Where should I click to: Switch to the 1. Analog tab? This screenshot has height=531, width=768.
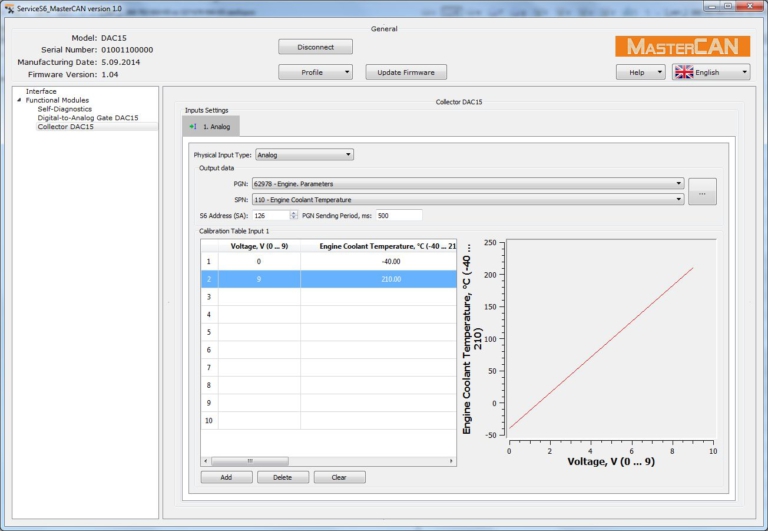(x=211, y=127)
